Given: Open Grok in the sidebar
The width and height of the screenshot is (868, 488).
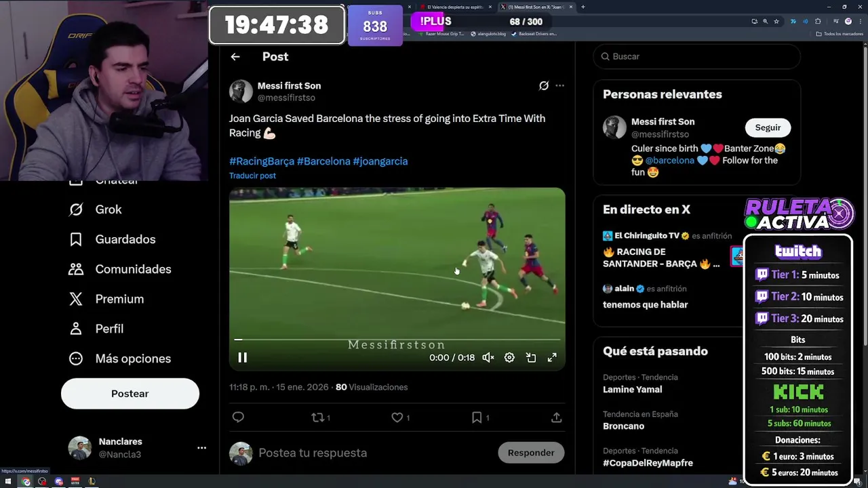Looking at the screenshot, I should (95, 209).
